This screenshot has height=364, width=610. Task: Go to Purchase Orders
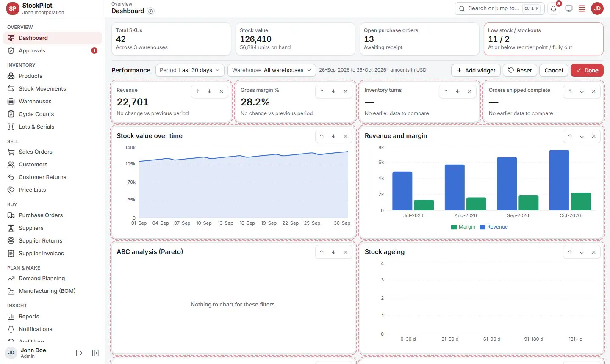(53, 215)
